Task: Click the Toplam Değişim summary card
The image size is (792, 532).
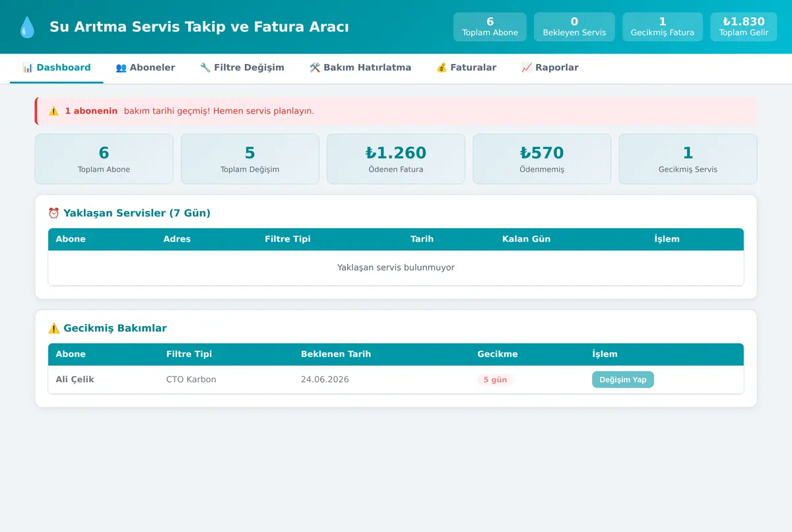Action: pyautogui.click(x=250, y=159)
